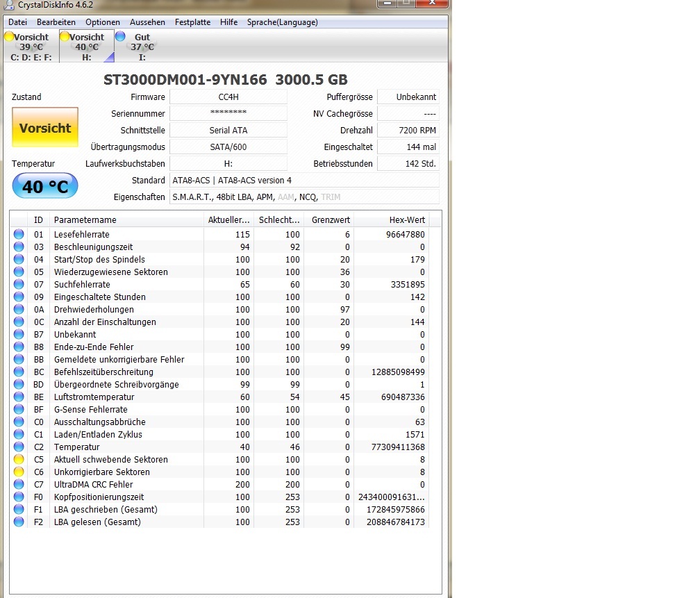Click the Eingeschaltet field 144 mal
This screenshot has height=598, width=700.
coord(408,147)
